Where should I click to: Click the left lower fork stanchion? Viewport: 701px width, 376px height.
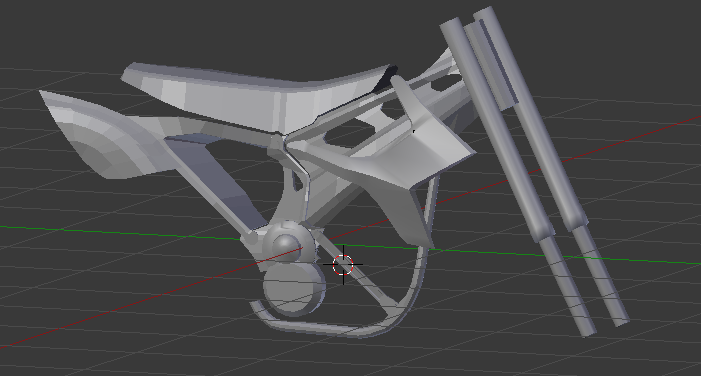567,286
